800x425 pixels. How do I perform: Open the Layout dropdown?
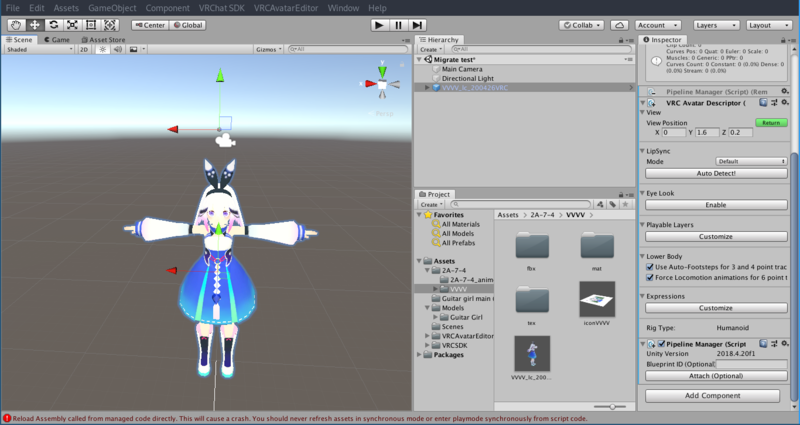(x=768, y=25)
